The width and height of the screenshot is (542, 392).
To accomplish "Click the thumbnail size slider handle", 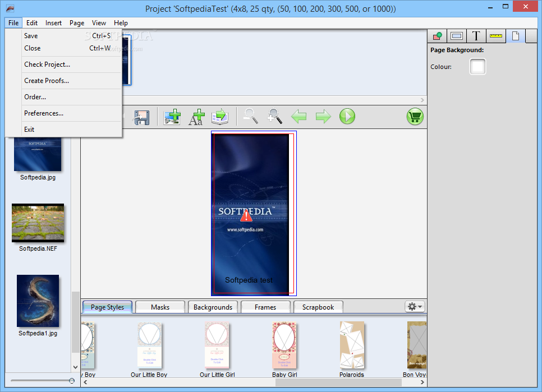I will [x=72, y=381].
